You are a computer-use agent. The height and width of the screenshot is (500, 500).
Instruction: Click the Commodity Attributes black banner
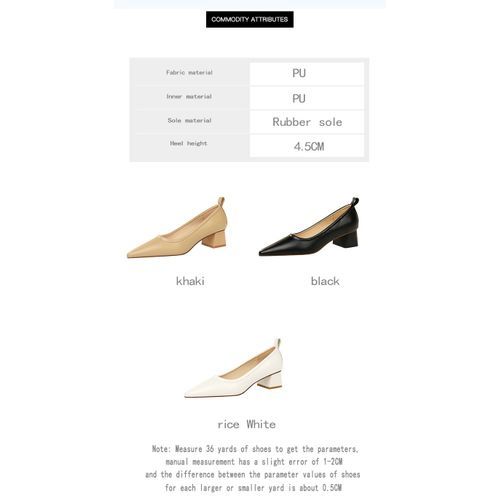click(x=250, y=19)
